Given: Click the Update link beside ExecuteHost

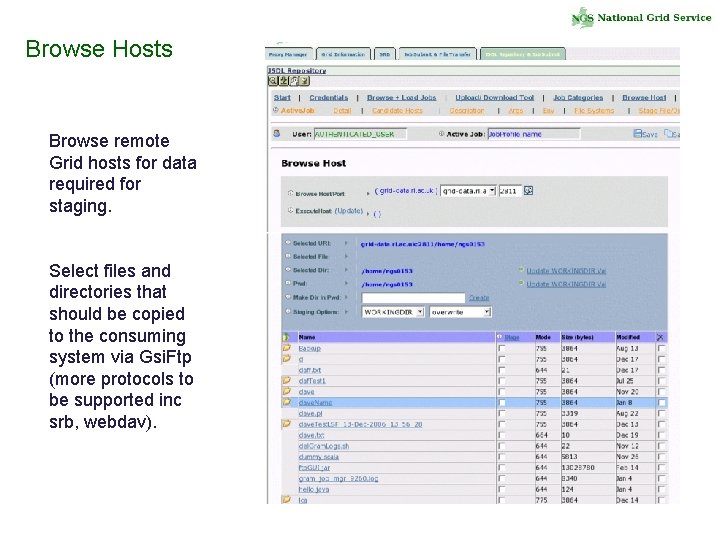Looking at the screenshot, I should 349,211.
